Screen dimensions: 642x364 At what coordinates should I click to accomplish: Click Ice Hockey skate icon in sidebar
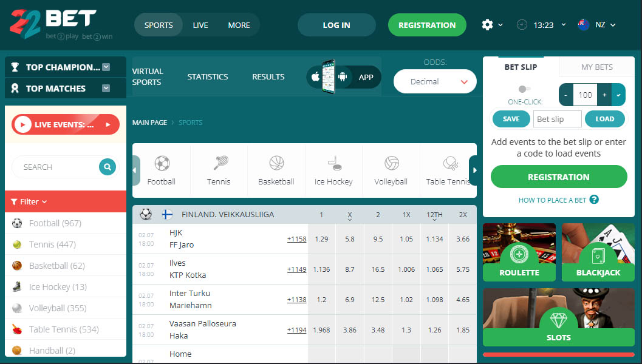pyautogui.click(x=17, y=287)
